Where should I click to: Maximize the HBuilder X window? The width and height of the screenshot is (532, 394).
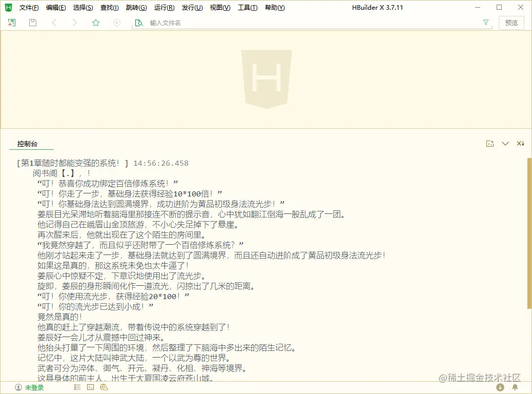click(x=499, y=8)
